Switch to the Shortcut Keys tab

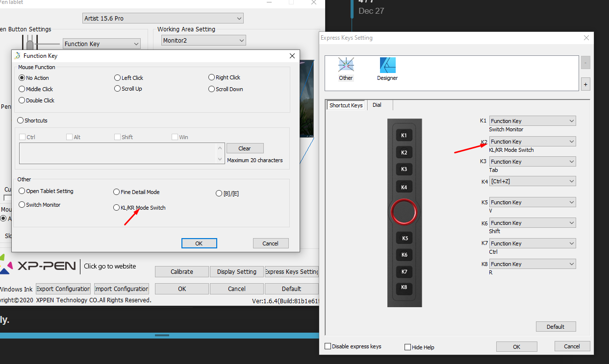346,105
